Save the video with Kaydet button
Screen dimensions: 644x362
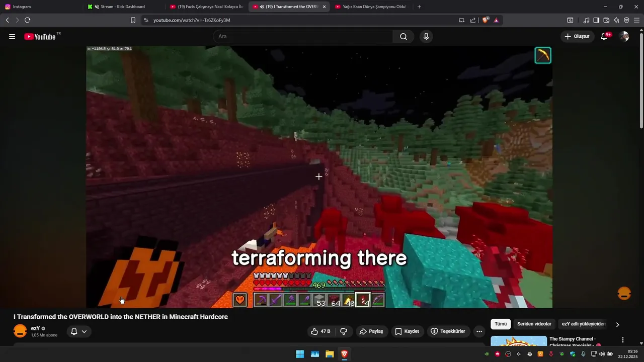pyautogui.click(x=407, y=331)
